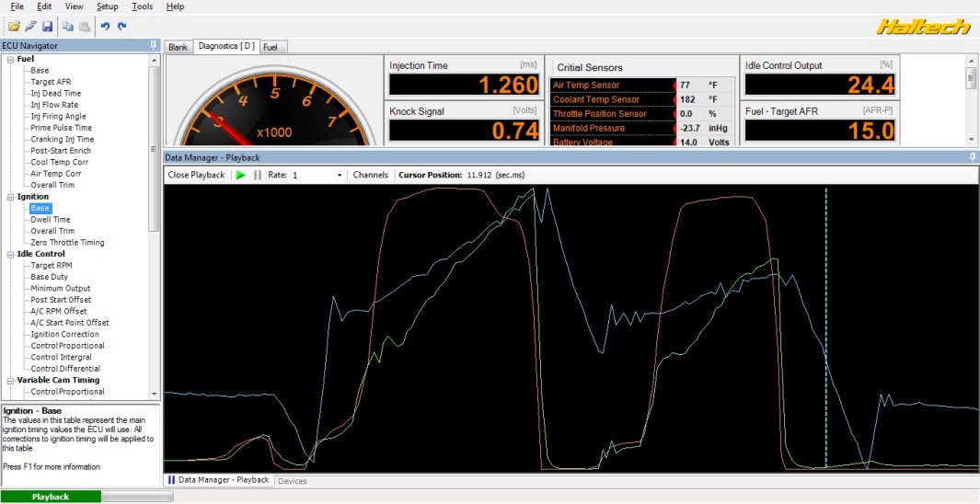This screenshot has width=980, height=504.
Task: Click the Copy icon in toolbar
Action: 70,27
